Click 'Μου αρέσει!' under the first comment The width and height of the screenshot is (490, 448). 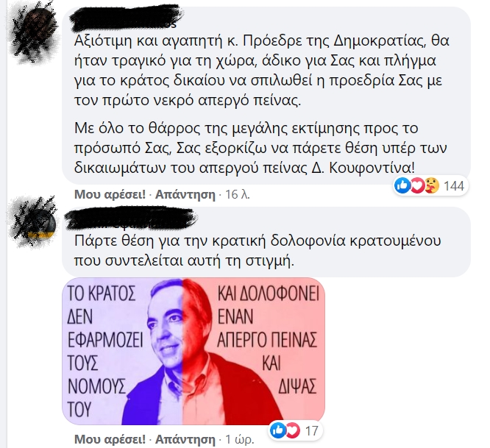click(110, 194)
